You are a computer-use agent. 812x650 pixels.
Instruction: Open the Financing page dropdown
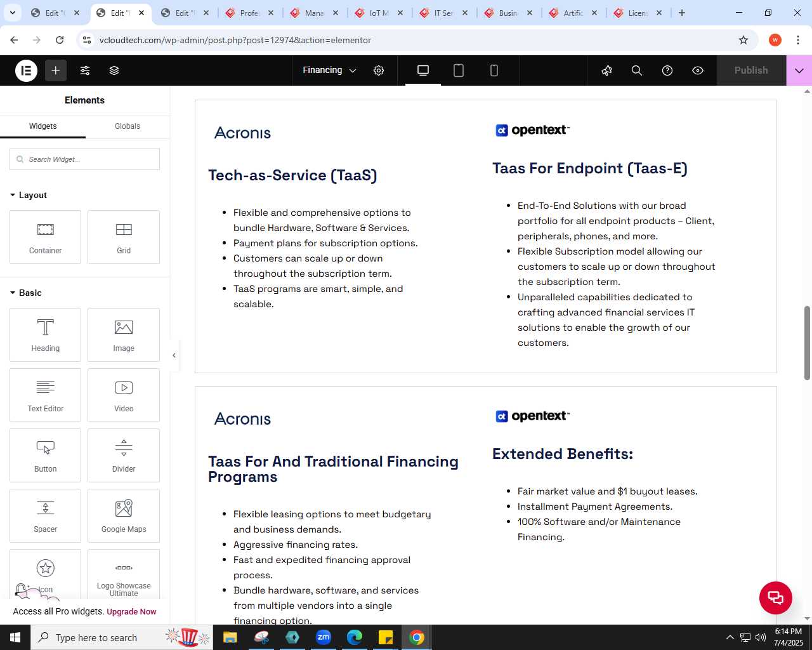pos(329,70)
